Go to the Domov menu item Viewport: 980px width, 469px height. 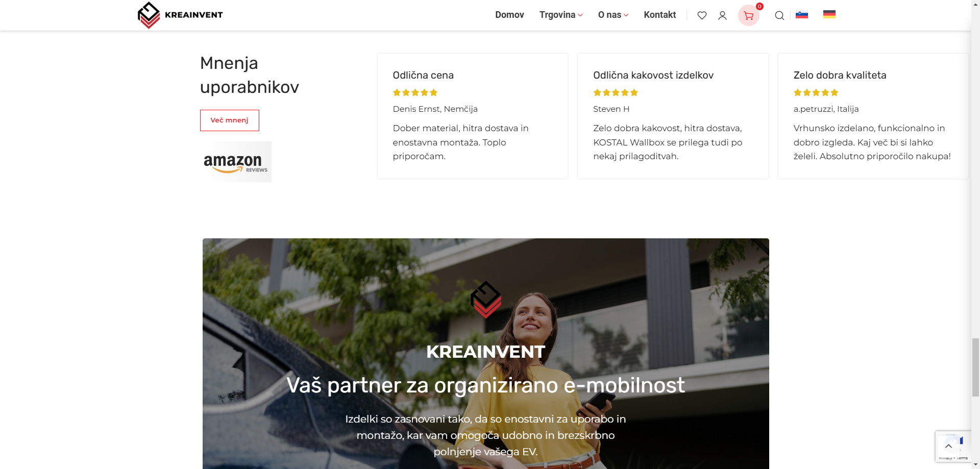point(509,15)
